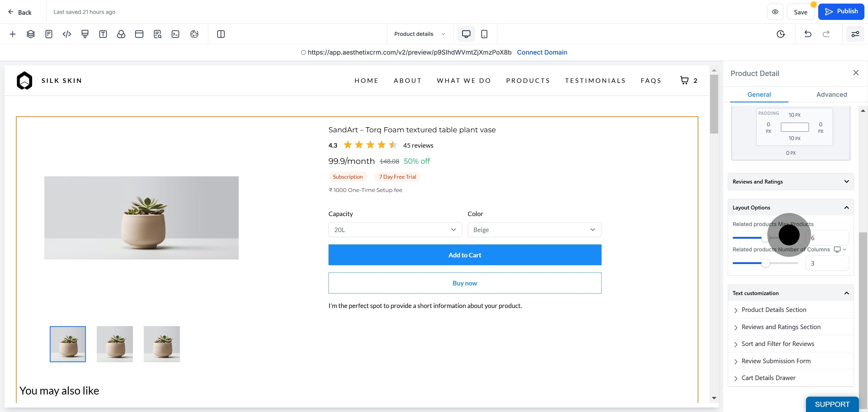Viewport: 868px width, 412px height.
Task: Click the Back arrow button
Action: tap(20, 12)
